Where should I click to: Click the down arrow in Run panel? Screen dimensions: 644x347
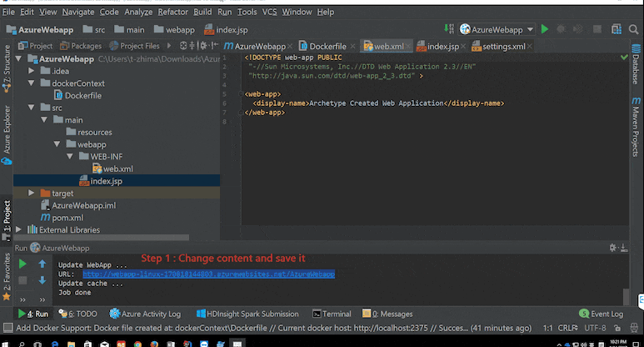pyautogui.click(x=42, y=280)
